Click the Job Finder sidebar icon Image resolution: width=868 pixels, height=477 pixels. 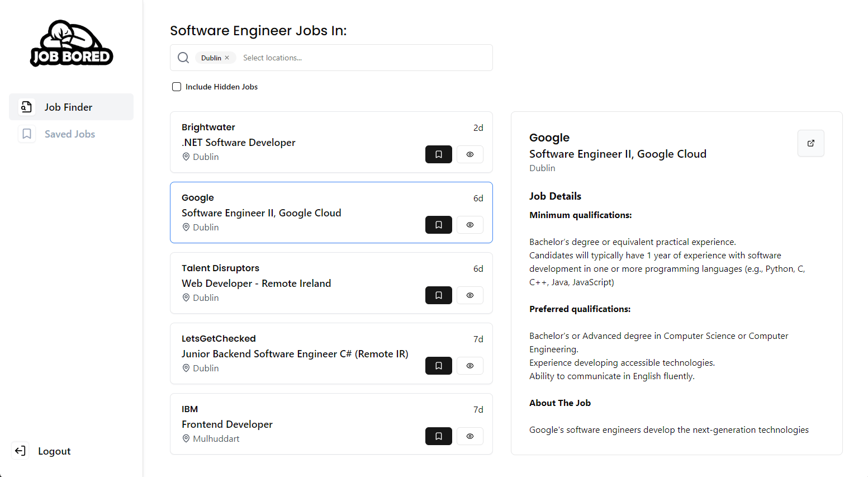(26, 107)
